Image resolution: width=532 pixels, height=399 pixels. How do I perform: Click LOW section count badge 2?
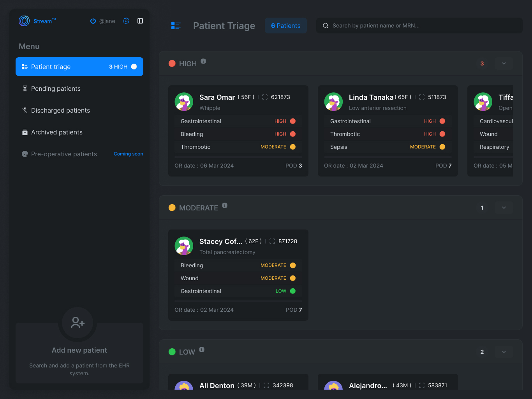[482, 352]
